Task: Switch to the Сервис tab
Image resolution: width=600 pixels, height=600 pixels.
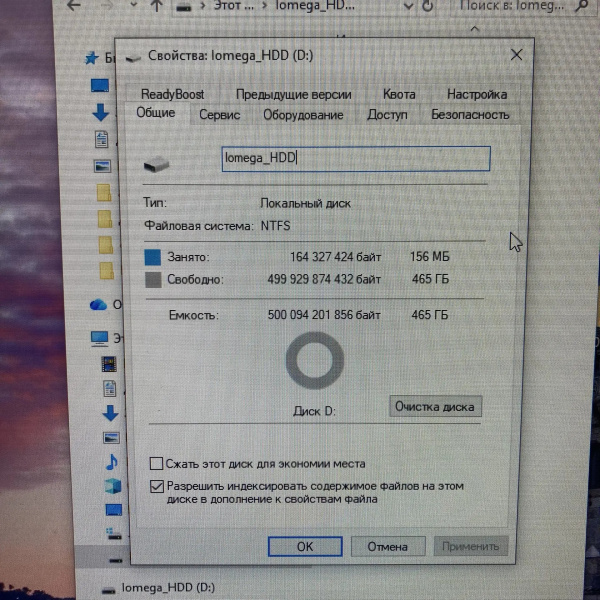Action: (x=220, y=115)
